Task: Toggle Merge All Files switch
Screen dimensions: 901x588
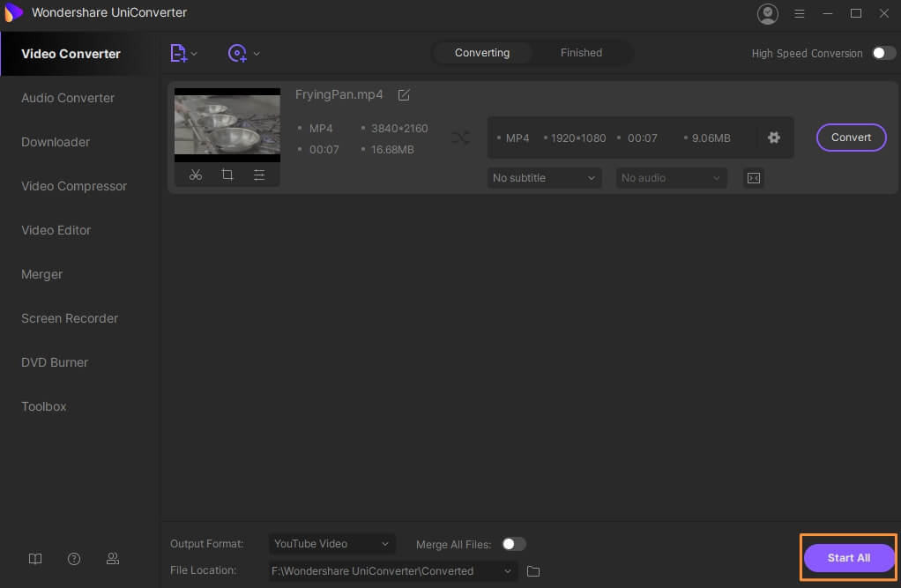Action: (x=513, y=544)
